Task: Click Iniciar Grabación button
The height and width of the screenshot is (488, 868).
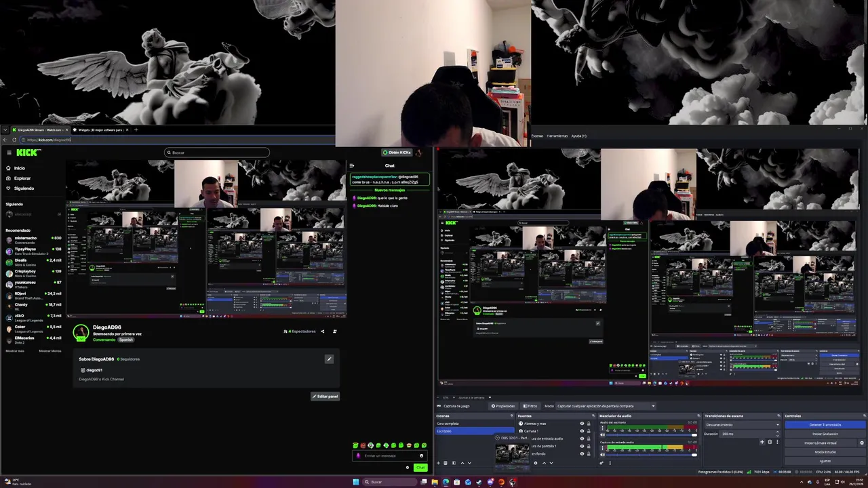Action: [825, 434]
